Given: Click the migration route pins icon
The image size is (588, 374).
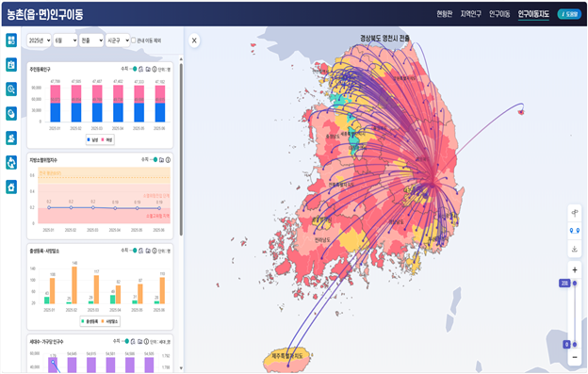Looking at the screenshot, I should pos(575,231).
